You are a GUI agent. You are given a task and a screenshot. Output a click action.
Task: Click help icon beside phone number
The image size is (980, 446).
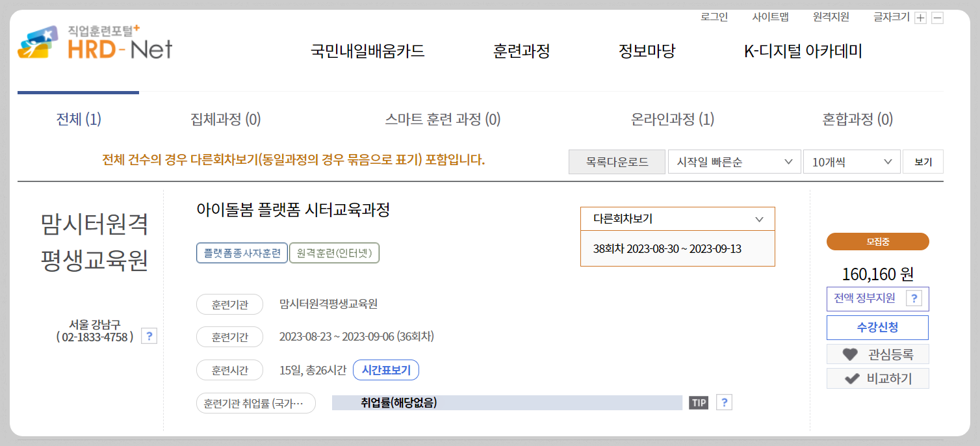(149, 336)
